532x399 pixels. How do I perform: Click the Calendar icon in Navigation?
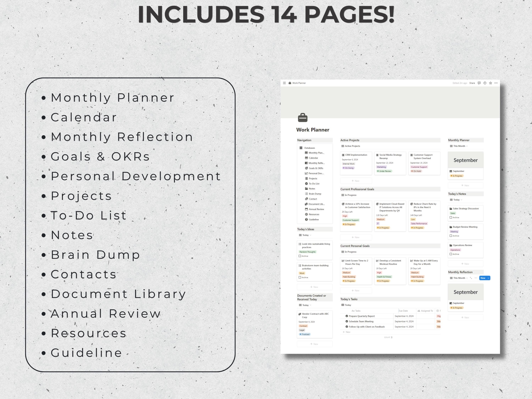click(x=306, y=158)
